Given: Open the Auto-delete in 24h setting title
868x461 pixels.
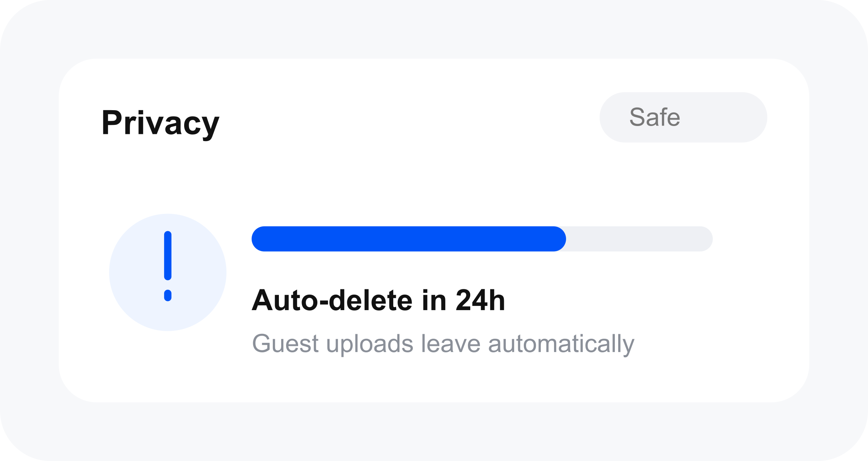Looking at the screenshot, I should [378, 300].
